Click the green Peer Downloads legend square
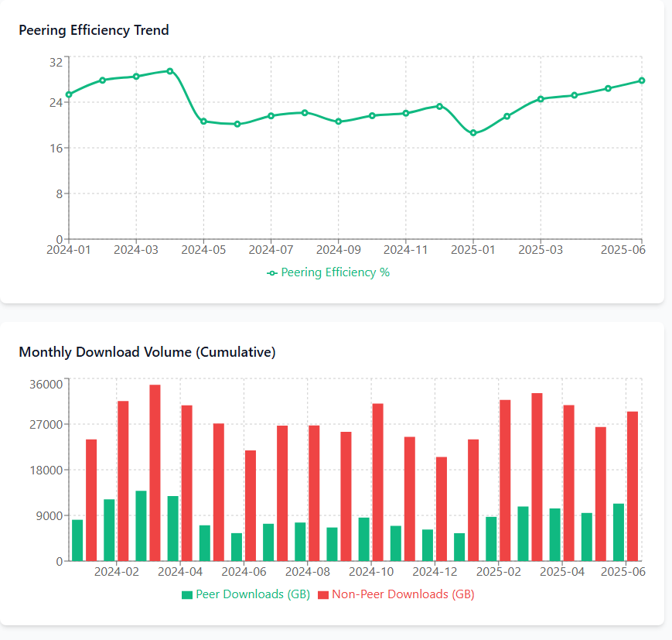This screenshot has width=672, height=640. click(186, 595)
